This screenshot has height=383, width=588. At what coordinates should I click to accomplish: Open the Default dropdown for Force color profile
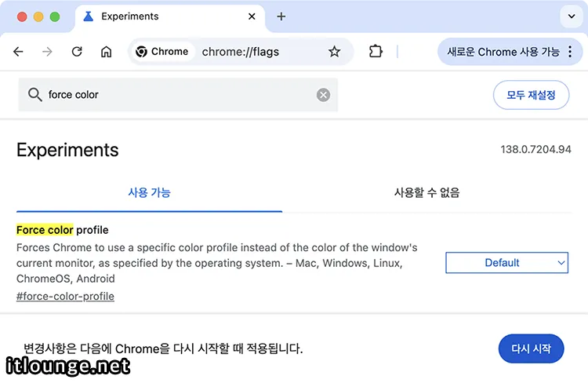506,262
